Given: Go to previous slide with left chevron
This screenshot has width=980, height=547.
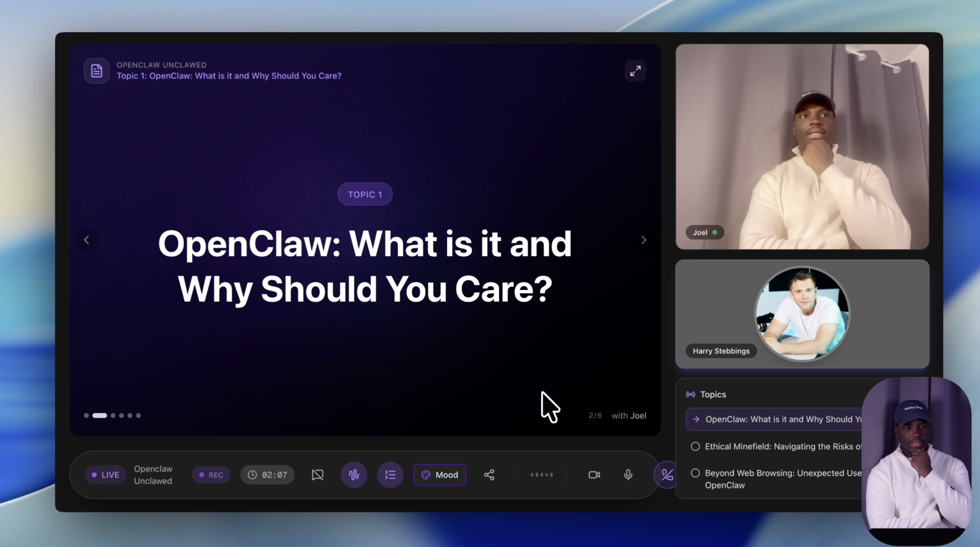Looking at the screenshot, I should coord(87,240).
